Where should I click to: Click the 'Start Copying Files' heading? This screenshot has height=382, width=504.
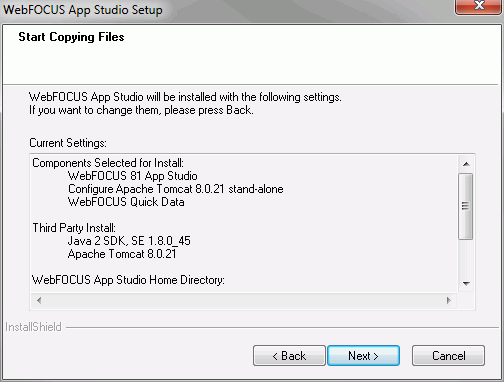coord(71,37)
